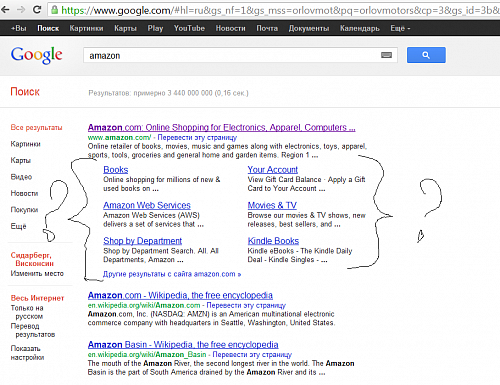Open Amazon.com - Wikipedia result title
The image size is (500, 385).
pyautogui.click(x=180, y=295)
